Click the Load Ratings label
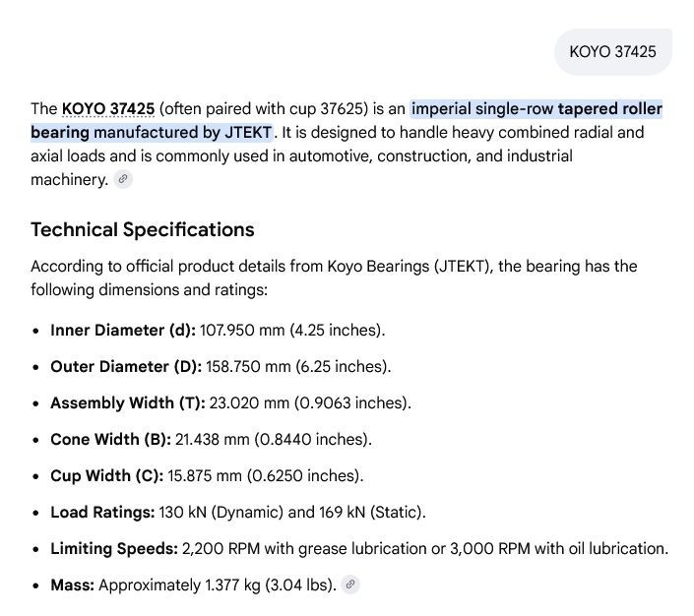This screenshot has height=616, width=694. pos(102,512)
